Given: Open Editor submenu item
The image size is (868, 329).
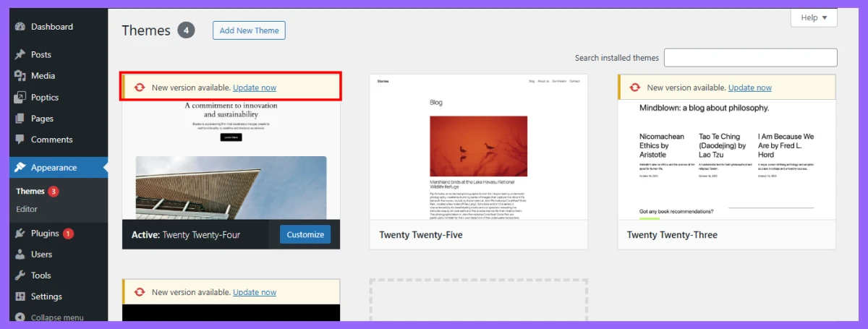Looking at the screenshot, I should click(27, 209).
